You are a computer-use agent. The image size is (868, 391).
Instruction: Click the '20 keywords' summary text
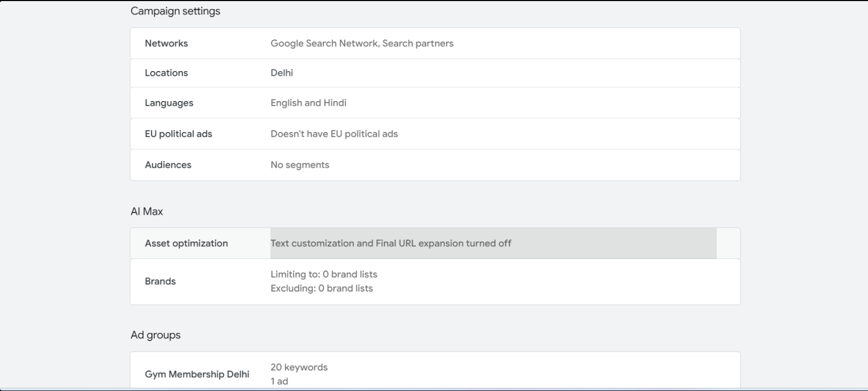[299, 367]
